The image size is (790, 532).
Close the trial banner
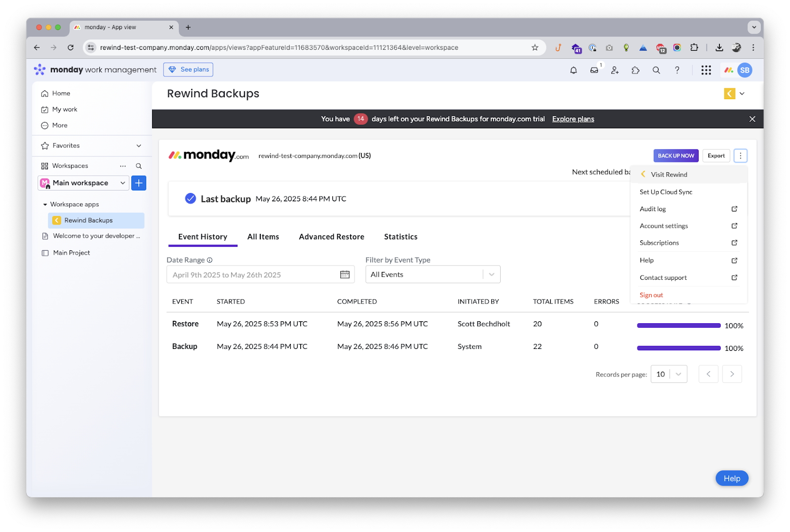click(x=752, y=119)
